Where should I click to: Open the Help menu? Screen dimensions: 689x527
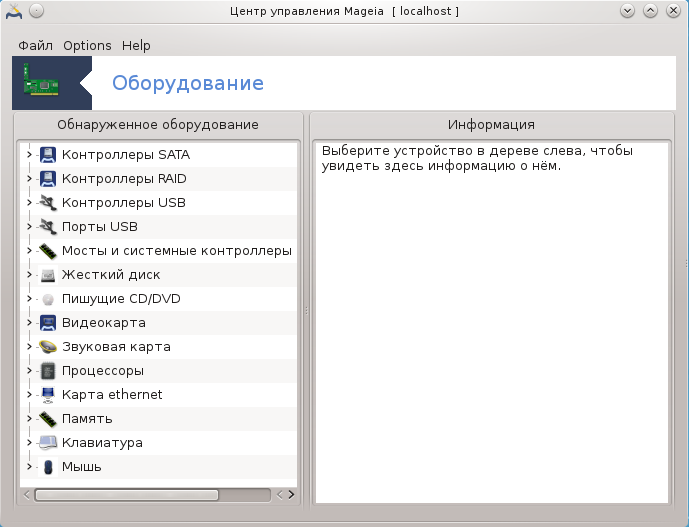click(x=136, y=46)
